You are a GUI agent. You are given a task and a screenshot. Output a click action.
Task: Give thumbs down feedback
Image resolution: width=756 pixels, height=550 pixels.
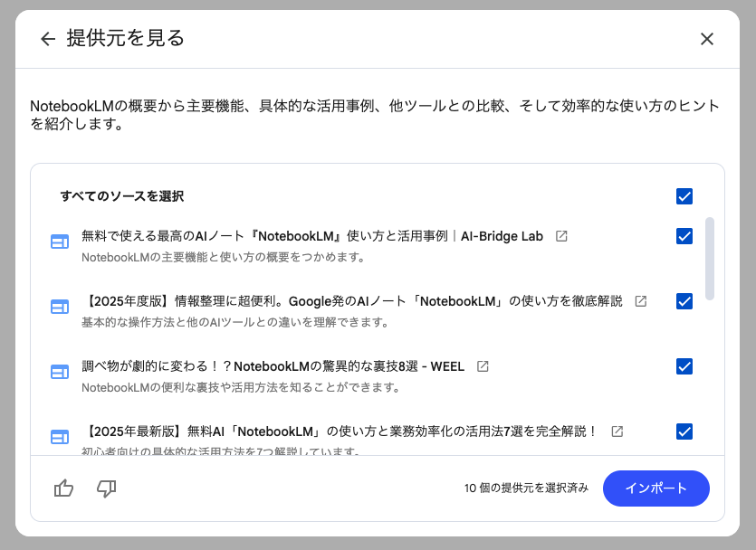point(106,488)
